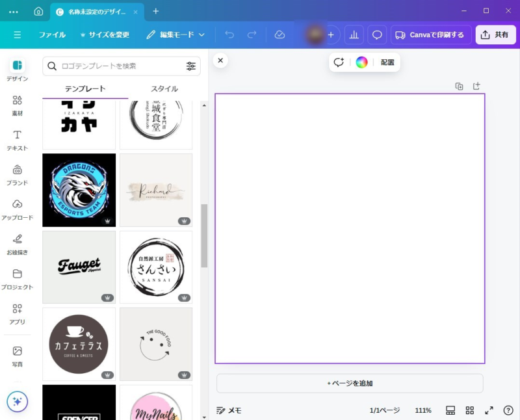Image resolution: width=520 pixels, height=420 pixels.
Task: Click the 共有 share button
Action: point(495,34)
